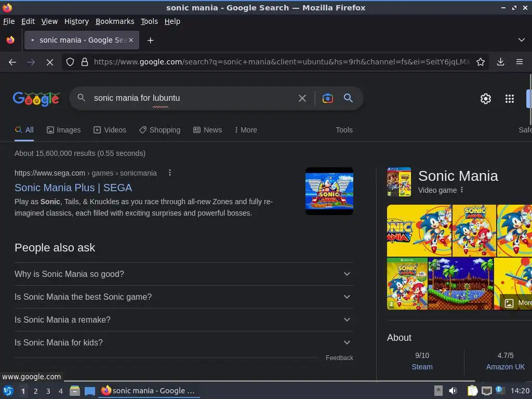This screenshot has height=399, width=532.
Task: Expand 'Is Sonic Mania a remake?'
Action: 184,320
